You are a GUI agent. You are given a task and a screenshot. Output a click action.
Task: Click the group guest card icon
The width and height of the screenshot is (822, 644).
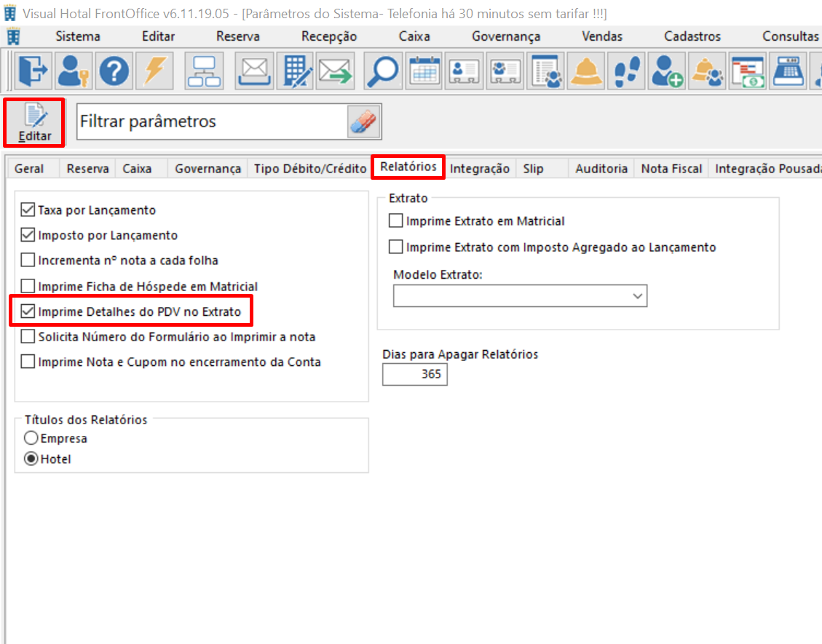[505, 71]
